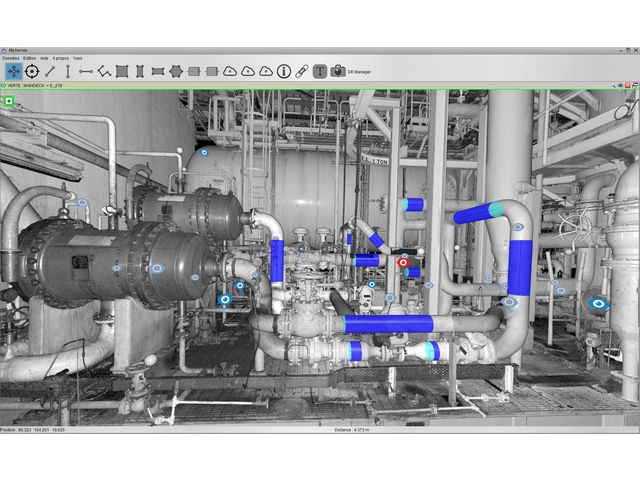Click the red scan position marker
The width and height of the screenshot is (640, 480).
[x=403, y=263]
